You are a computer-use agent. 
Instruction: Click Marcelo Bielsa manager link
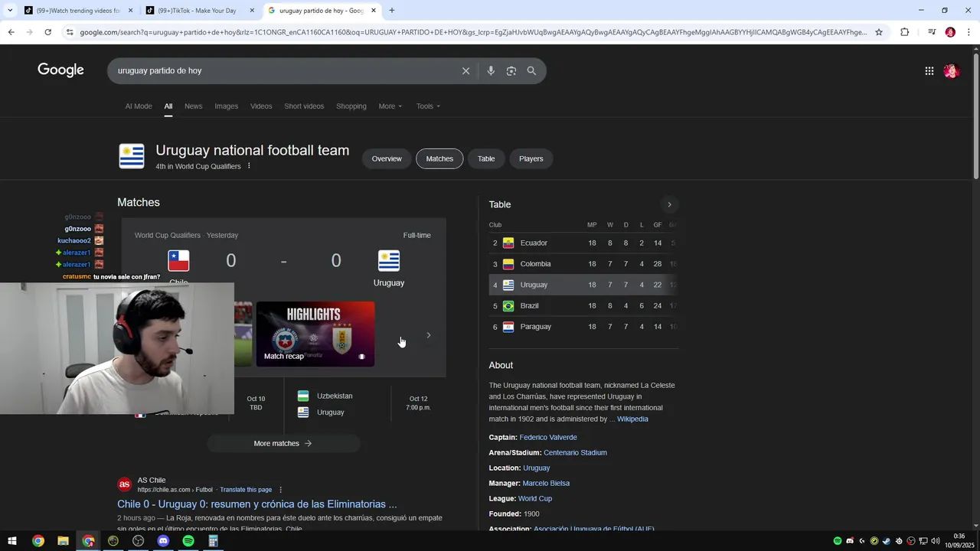(546, 483)
